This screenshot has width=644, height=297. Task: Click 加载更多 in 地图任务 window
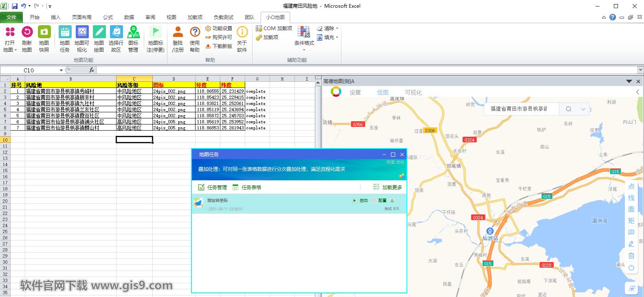388,188
